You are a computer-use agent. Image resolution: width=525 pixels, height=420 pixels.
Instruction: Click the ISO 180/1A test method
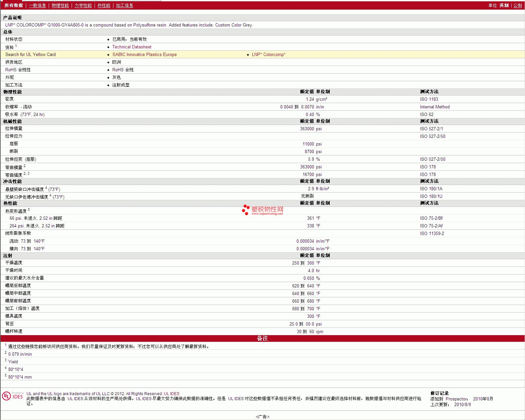(x=431, y=189)
